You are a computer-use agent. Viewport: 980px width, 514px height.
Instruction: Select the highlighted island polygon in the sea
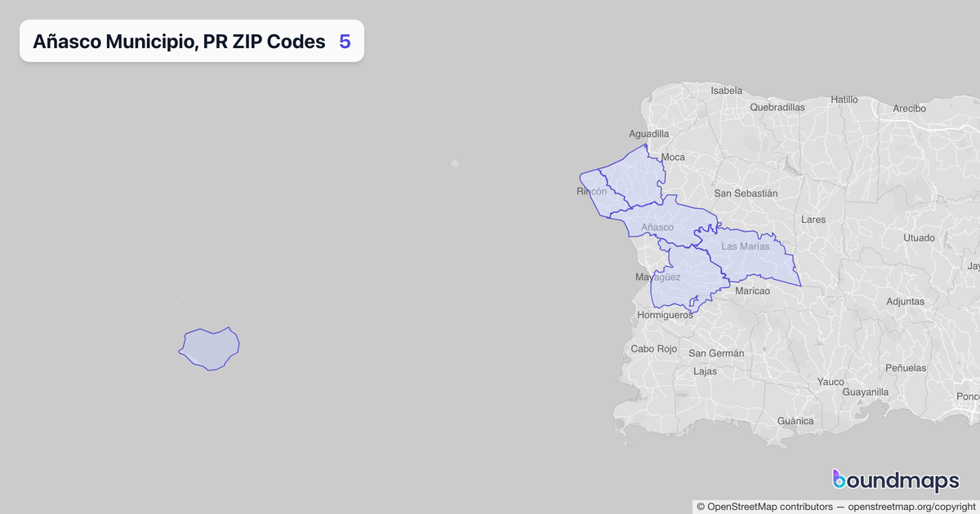pos(210,350)
